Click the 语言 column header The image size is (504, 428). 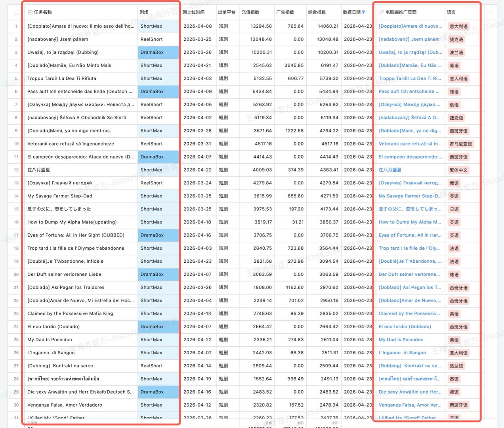coord(451,12)
